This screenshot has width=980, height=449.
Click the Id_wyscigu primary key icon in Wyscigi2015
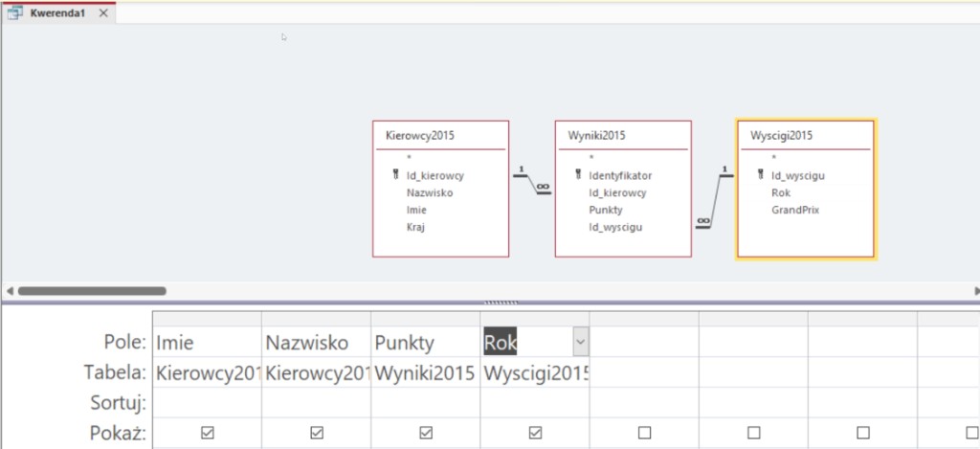pyautogui.click(x=760, y=175)
